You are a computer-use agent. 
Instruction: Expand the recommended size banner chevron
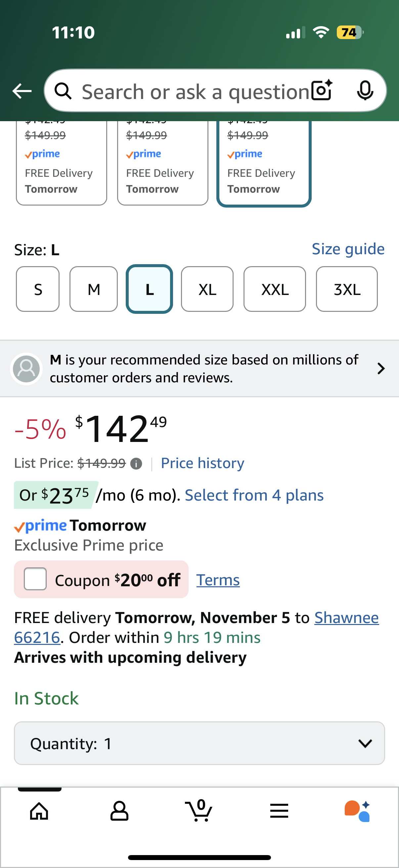click(x=381, y=368)
